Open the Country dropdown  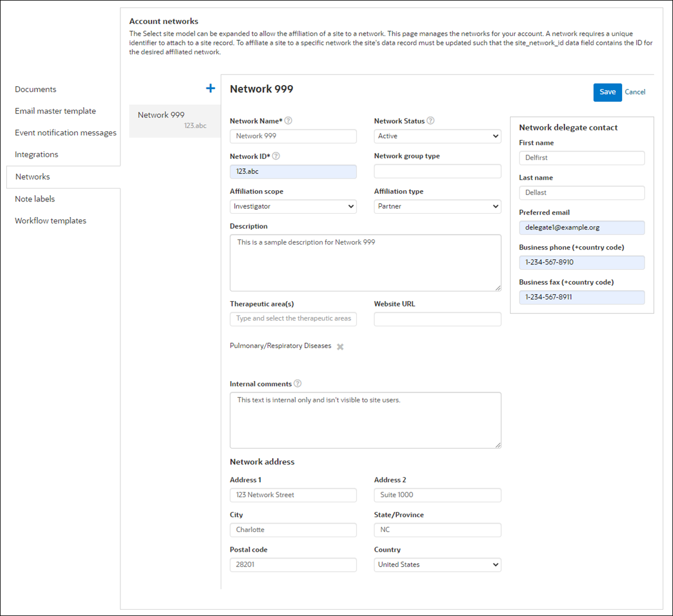[438, 565]
